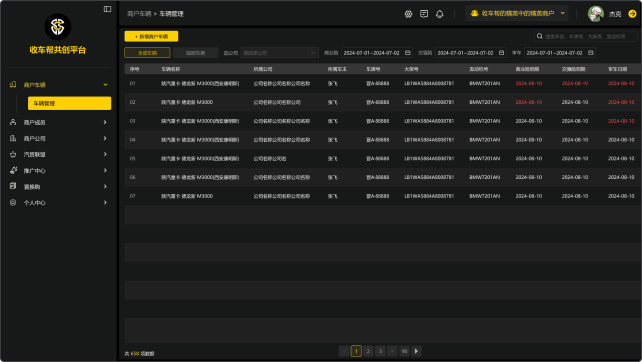
Task: Click the person icon beside 商户成员
Action: pos(13,122)
